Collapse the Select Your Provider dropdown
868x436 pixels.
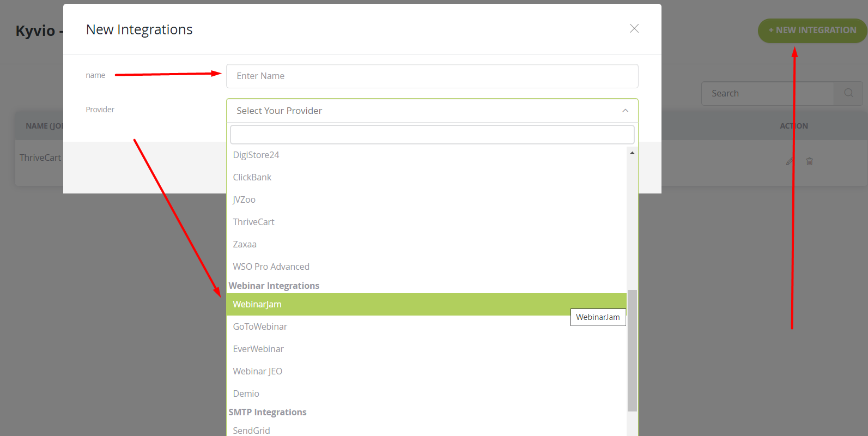[432, 111]
